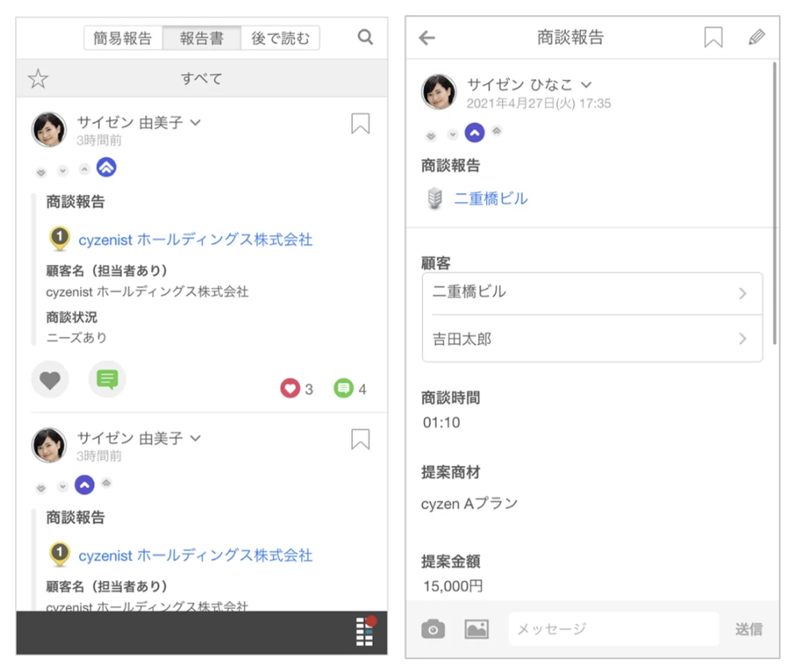Click the first report's location pin icon
This screenshot has width=803, height=672.
click(59, 239)
